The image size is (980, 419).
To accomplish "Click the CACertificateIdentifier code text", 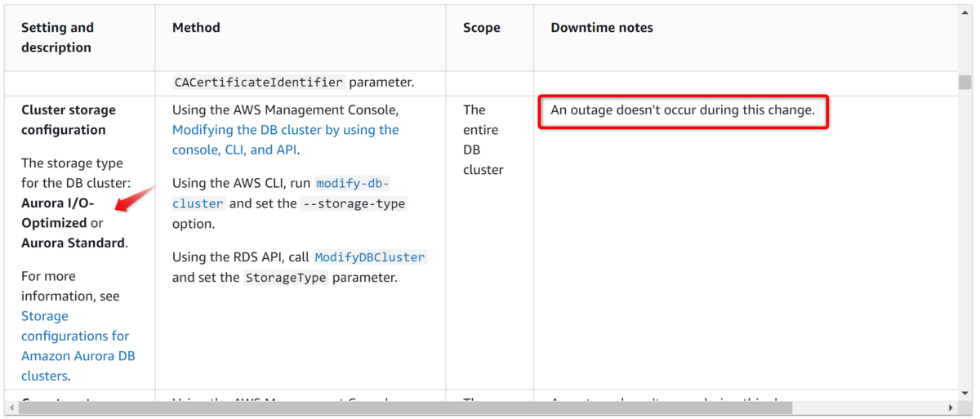I will click(258, 82).
